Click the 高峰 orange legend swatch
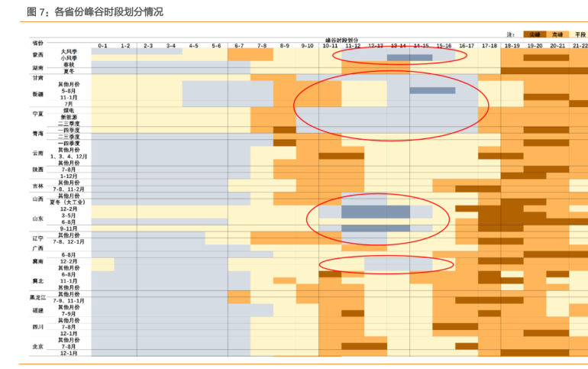Screen dimensions: 588x369 pyautogui.click(x=557, y=34)
